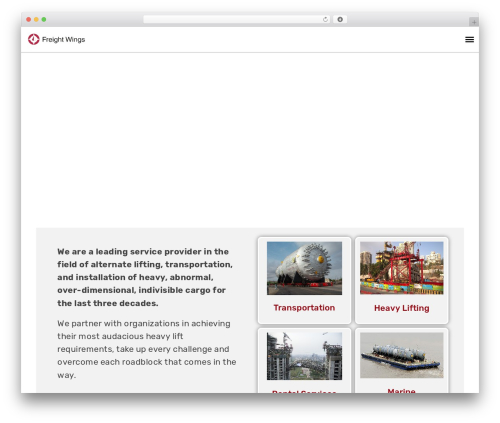500x423 pixels.
Task: Click the bold "We are a leading service provider" paragraph
Action: coord(145,277)
